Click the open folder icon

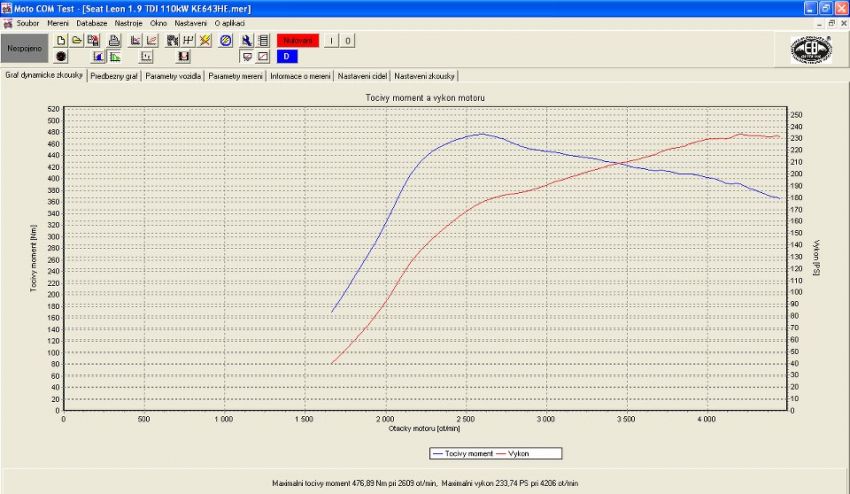(76, 40)
